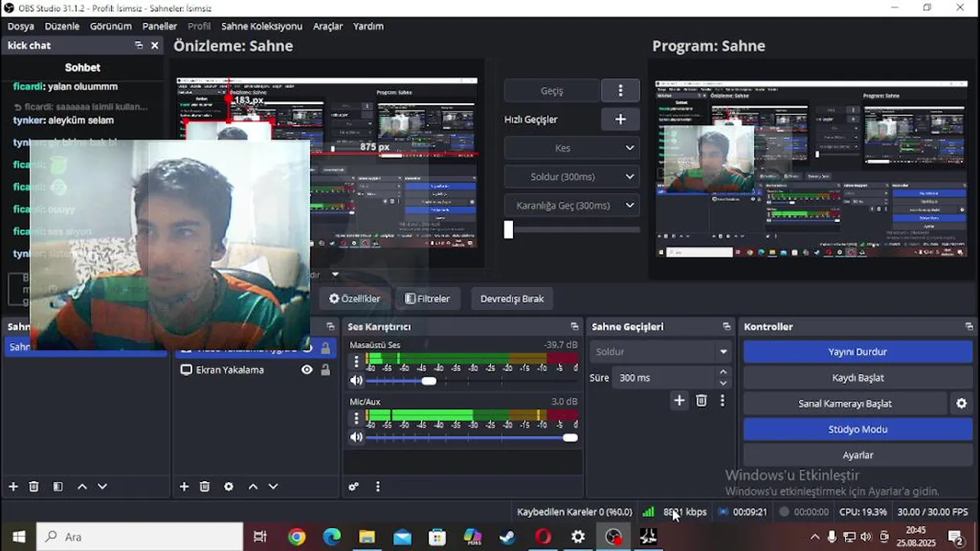Open Filtreler for selected source
Image resolution: width=980 pixels, height=551 pixels.
tap(427, 298)
